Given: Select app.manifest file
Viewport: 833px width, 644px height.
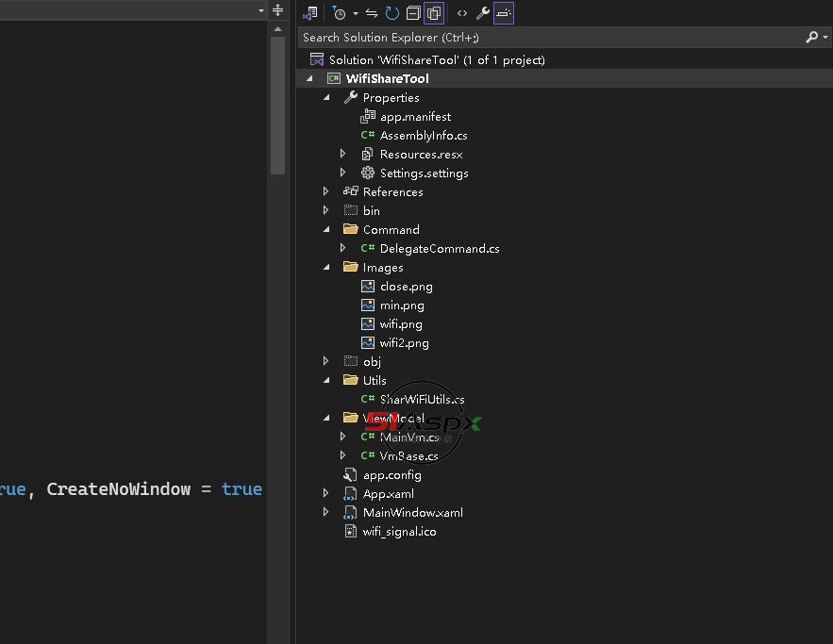Looking at the screenshot, I should pos(415,117).
